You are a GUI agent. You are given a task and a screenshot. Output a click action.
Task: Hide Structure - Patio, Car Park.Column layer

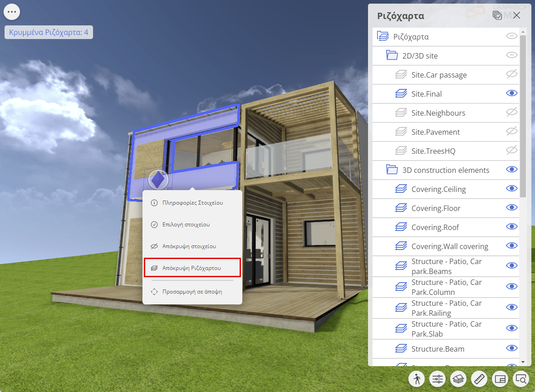(x=512, y=286)
